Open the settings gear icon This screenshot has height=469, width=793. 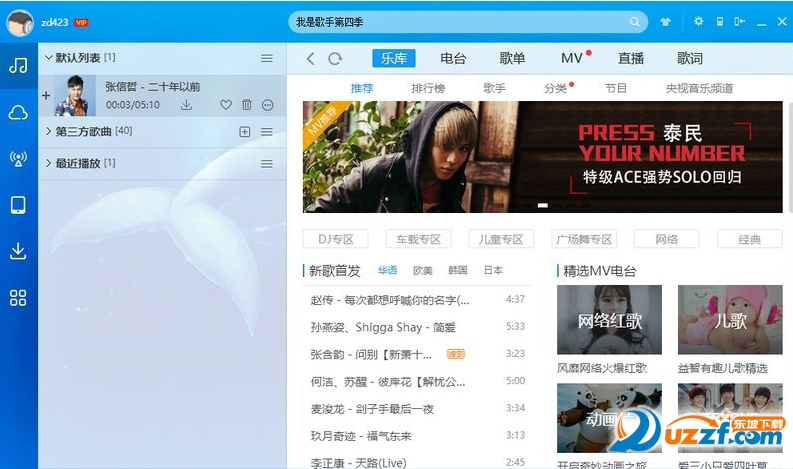[698, 21]
